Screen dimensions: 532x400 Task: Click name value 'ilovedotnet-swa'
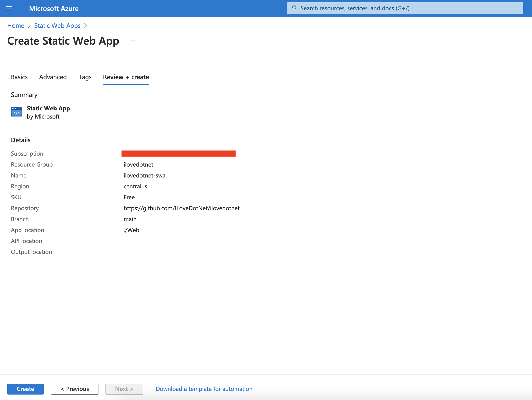tap(145, 175)
